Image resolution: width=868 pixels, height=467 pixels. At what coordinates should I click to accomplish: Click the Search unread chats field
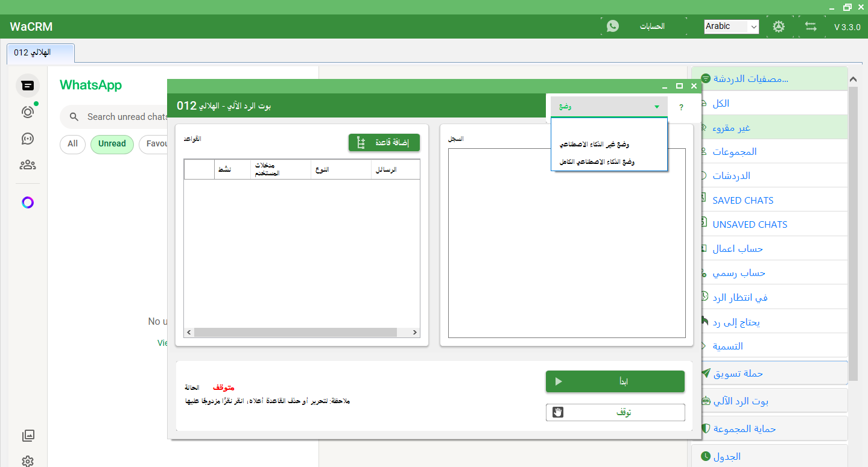(127, 117)
